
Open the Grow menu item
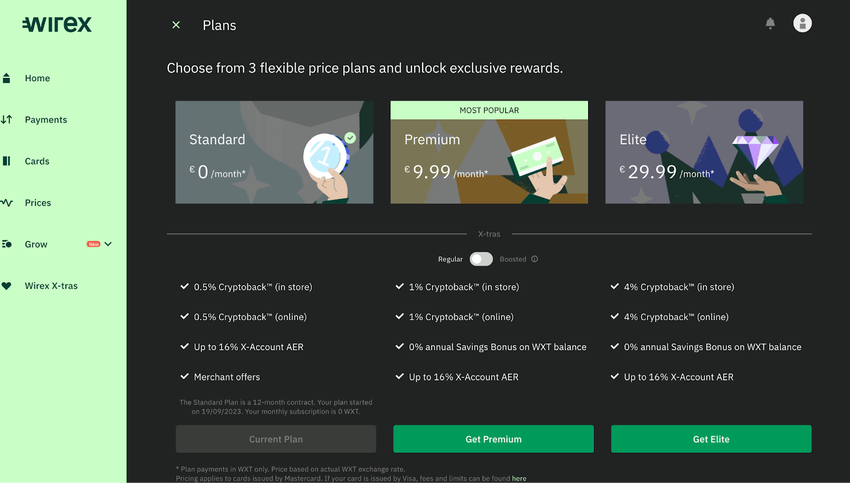tap(36, 244)
